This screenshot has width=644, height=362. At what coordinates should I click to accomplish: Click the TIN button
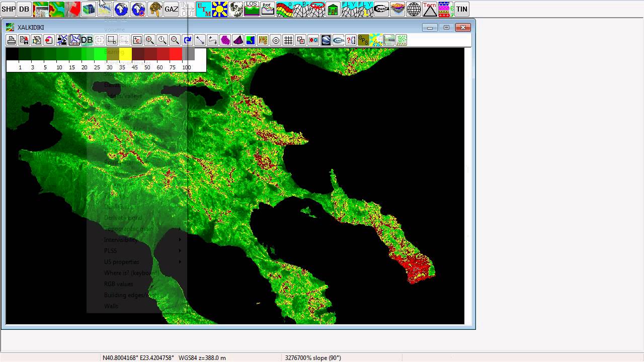[462, 9]
